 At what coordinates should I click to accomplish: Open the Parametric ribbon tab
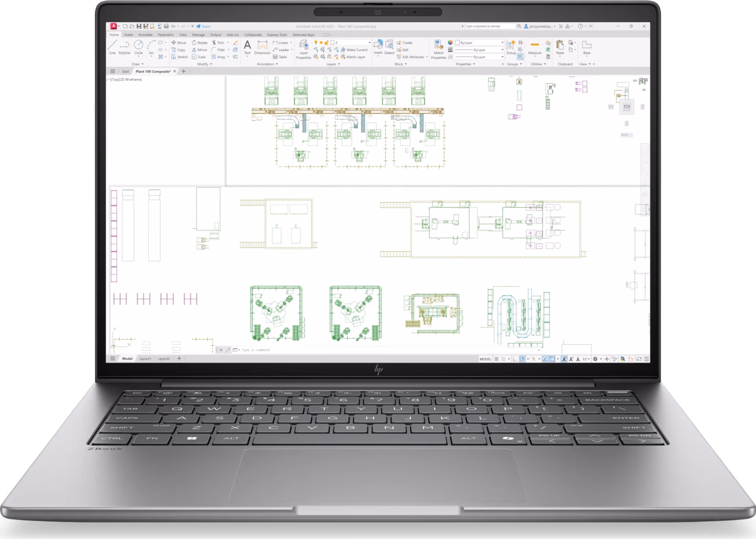166,35
